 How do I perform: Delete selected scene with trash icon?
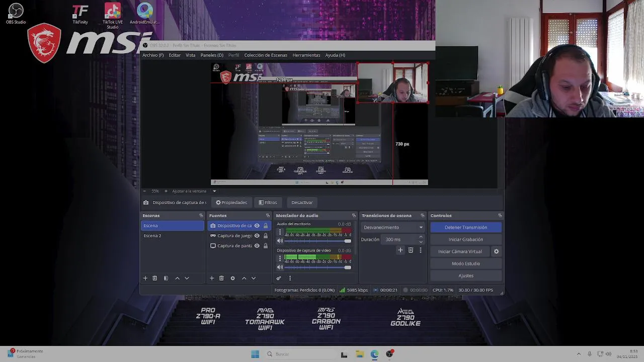tap(155, 278)
